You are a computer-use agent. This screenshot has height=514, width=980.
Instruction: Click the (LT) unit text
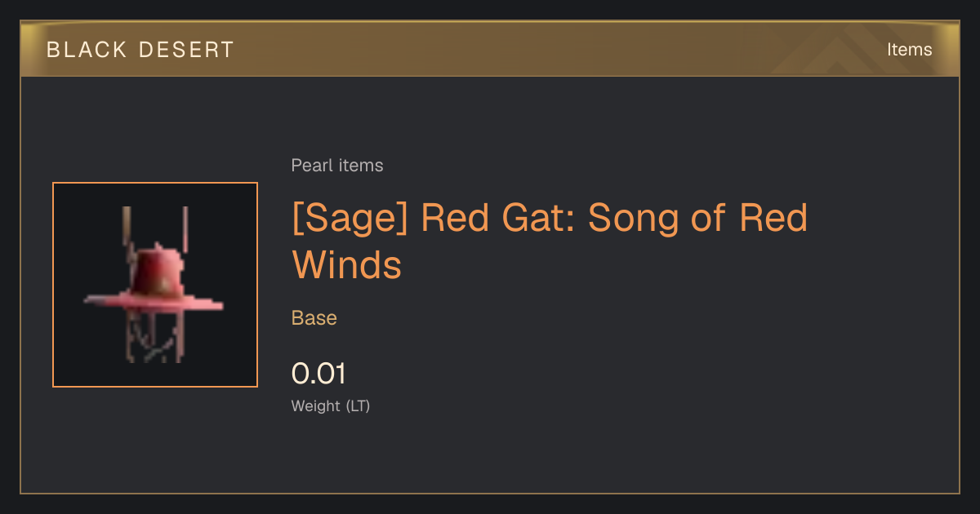coord(358,405)
